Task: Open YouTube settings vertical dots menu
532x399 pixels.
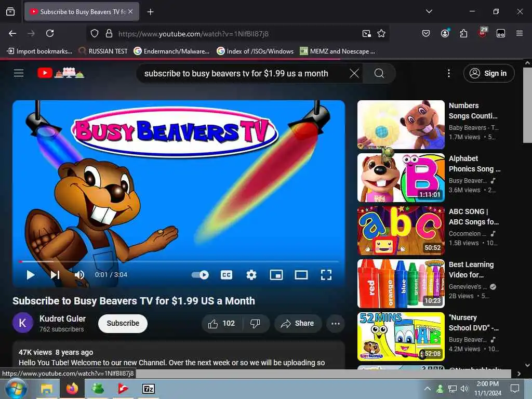Action: click(448, 73)
